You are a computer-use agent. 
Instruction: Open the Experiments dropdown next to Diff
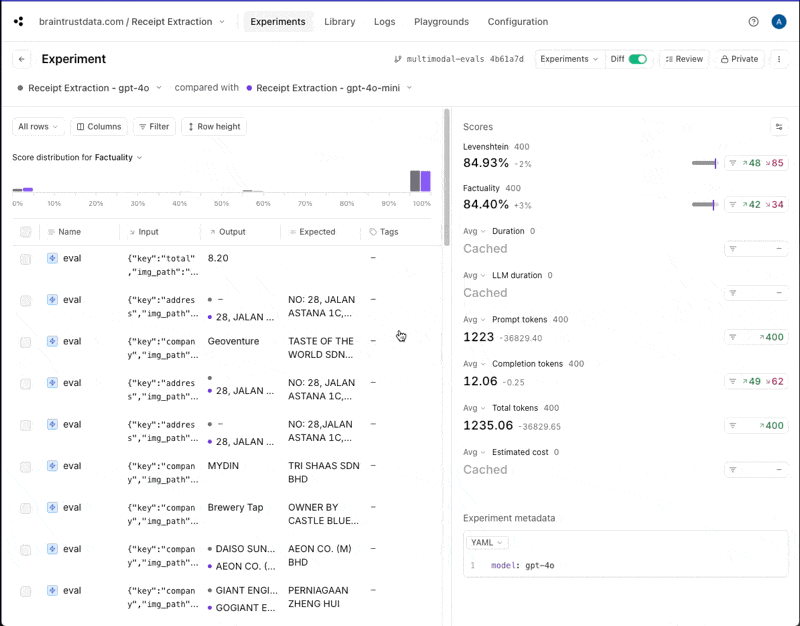tap(569, 59)
